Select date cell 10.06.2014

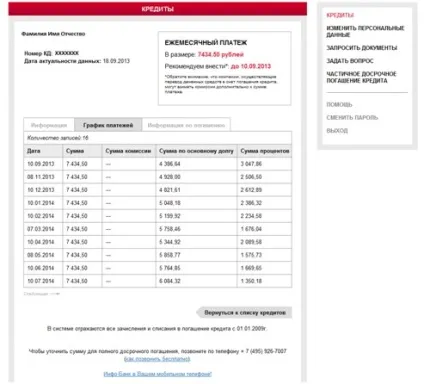pos(41,268)
